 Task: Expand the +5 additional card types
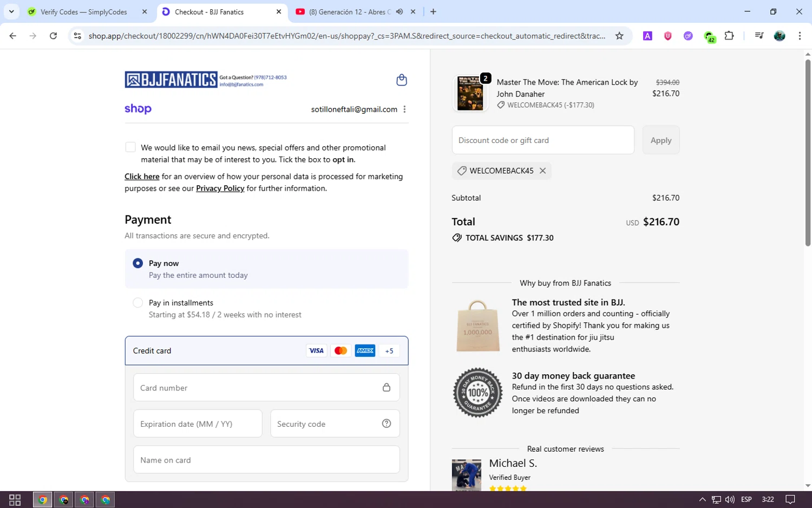(x=389, y=351)
